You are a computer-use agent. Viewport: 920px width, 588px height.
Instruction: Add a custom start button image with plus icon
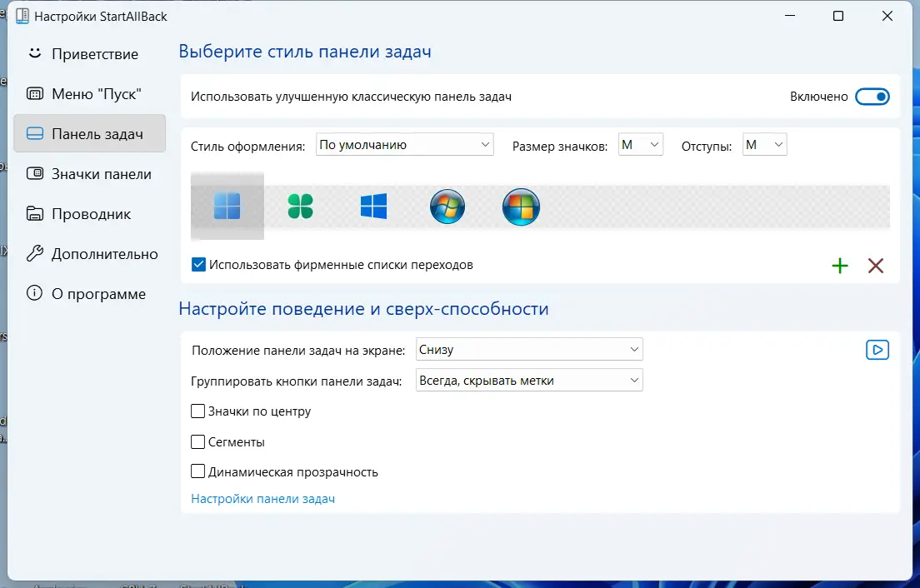(840, 266)
